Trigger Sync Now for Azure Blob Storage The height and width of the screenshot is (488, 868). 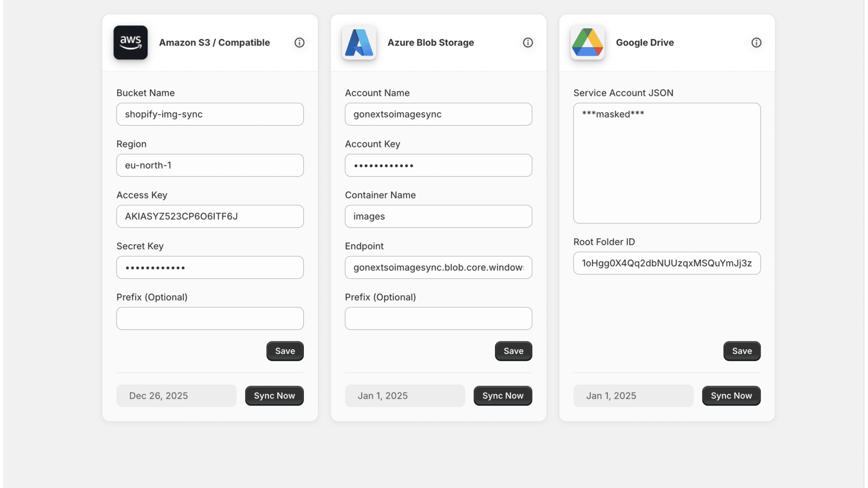tap(502, 395)
